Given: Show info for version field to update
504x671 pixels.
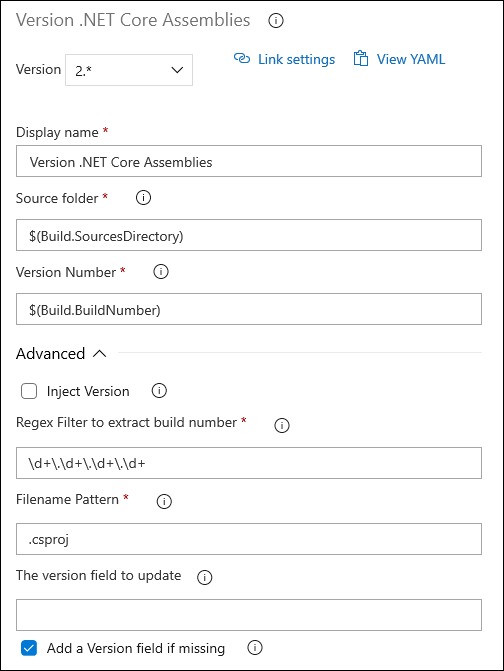Looking at the screenshot, I should 205,577.
